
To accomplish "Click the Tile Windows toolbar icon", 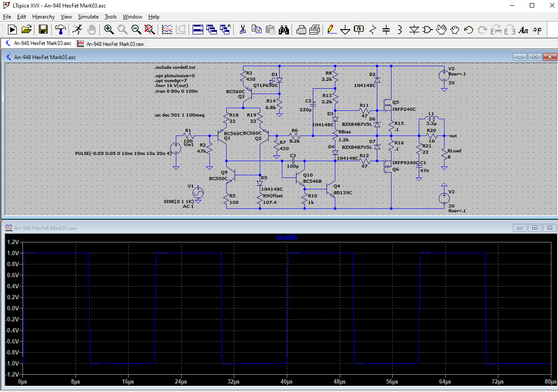I will [x=198, y=30].
